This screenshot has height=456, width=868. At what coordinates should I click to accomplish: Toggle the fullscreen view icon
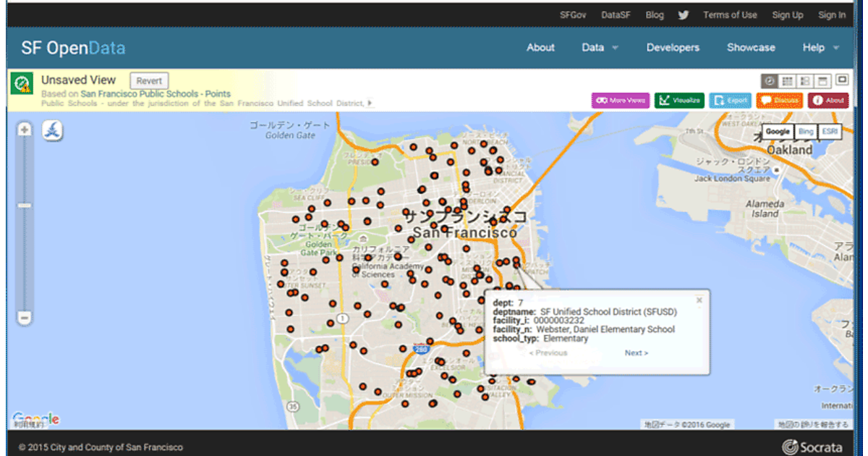[x=842, y=80]
